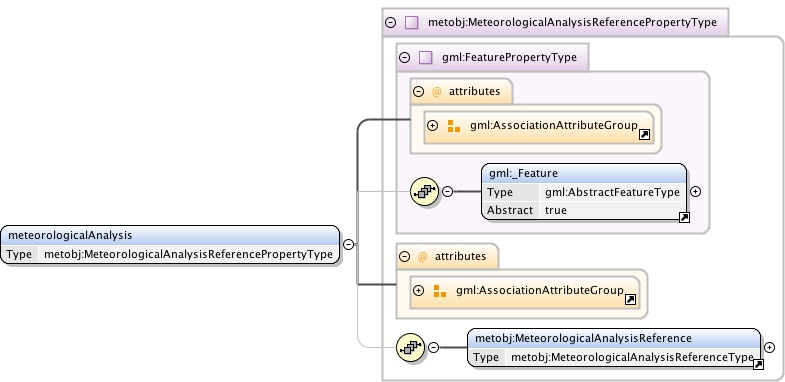Click the Type label in meteorologicalAnalysis box
The width and height of the screenshot is (785, 382).
20,254
